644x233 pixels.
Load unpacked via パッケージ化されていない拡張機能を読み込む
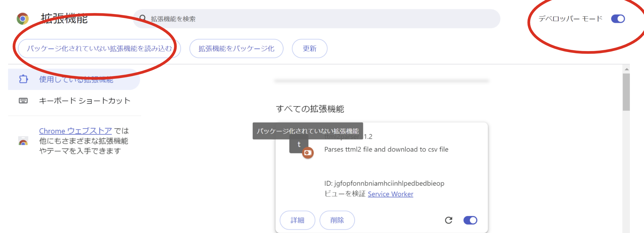click(99, 49)
